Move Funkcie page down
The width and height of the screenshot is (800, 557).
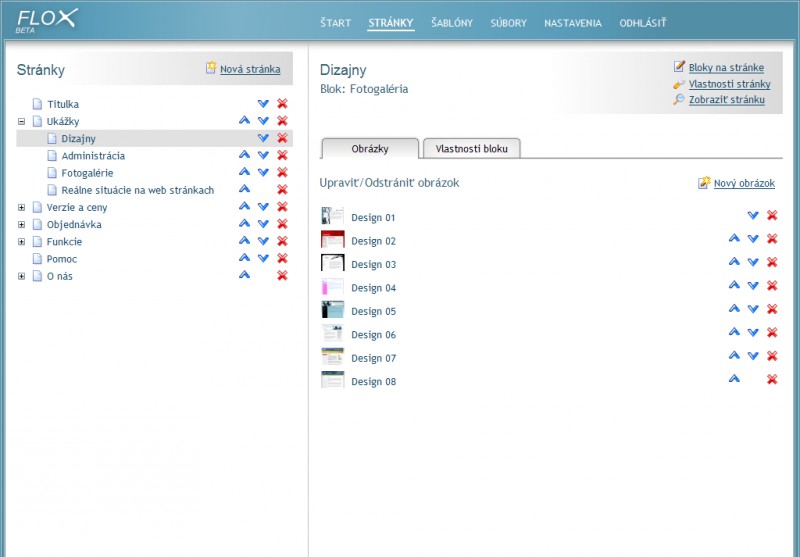pyautogui.click(x=263, y=241)
